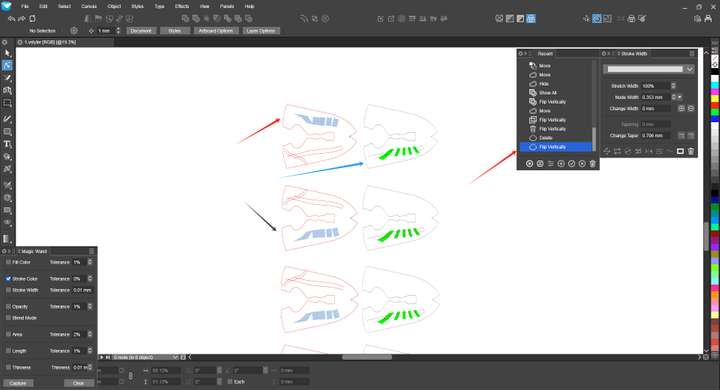The image size is (720, 390).
Task: Select the highlighted Flip Vertically history entry
Action: point(556,147)
